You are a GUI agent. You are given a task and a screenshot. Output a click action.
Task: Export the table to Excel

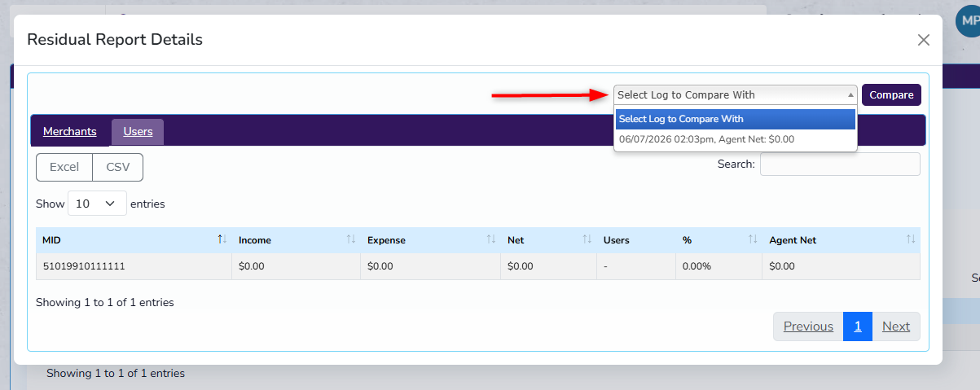point(64,167)
